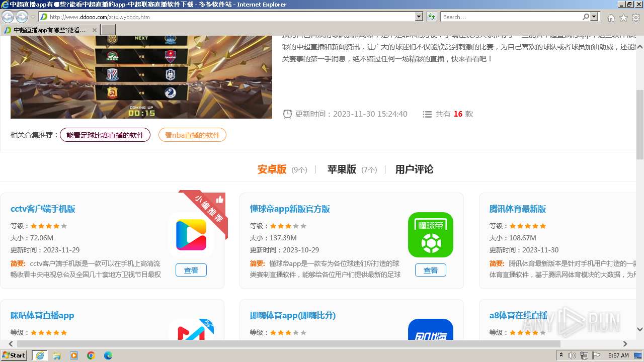Open File Explorer from the taskbar
This screenshot has width=644, height=362.
pos(57,355)
